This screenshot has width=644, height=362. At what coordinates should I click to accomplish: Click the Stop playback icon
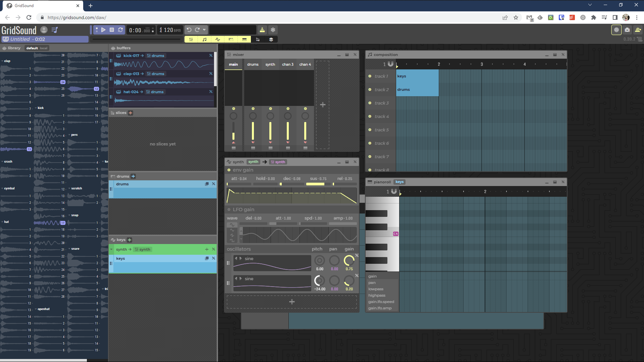tap(112, 30)
